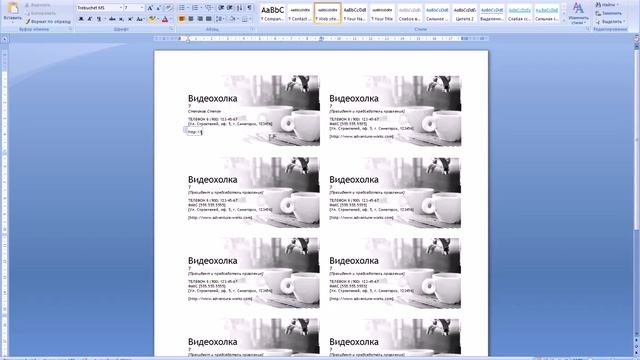Click the align right icon
This screenshot has width=640, height=360.
point(200,19)
